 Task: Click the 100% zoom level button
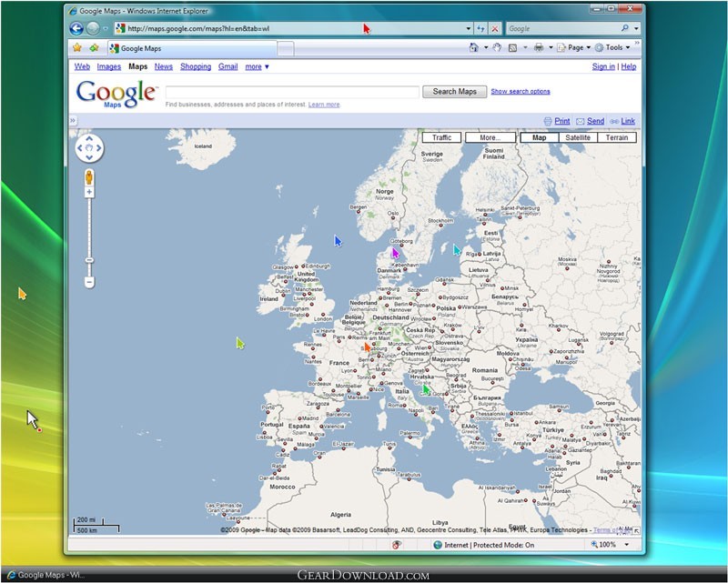603,545
